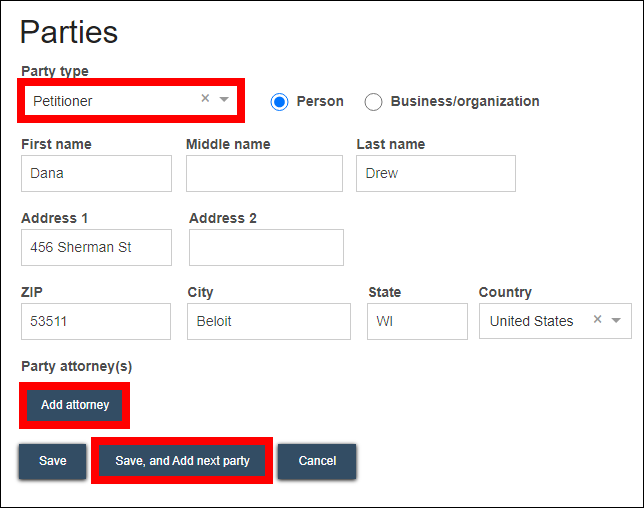Click Save, and Add next party
Screen dimensions: 644x508
(x=182, y=461)
